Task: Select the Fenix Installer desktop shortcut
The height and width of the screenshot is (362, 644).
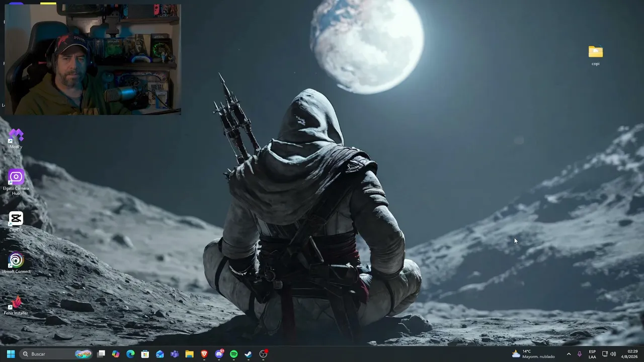Action: tap(16, 305)
